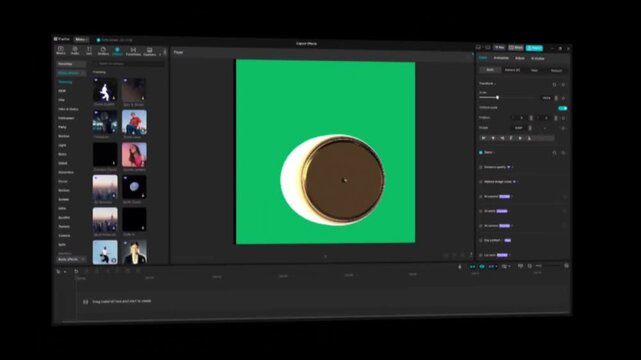Image resolution: width=641 pixels, height=360 pixels.
Task: Toggle the Uniform scale switch
Action: (563, 108)
